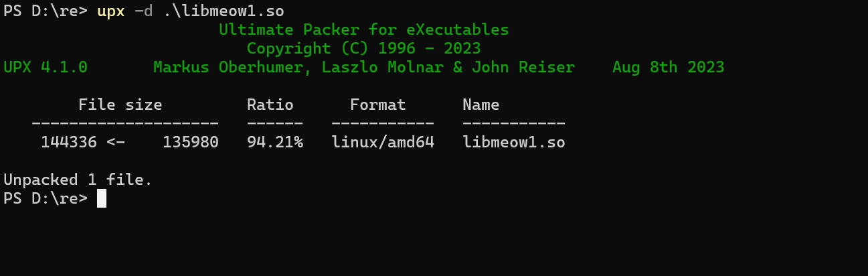Click the Unpacked 1 file. message

click(x=78, y=180)
